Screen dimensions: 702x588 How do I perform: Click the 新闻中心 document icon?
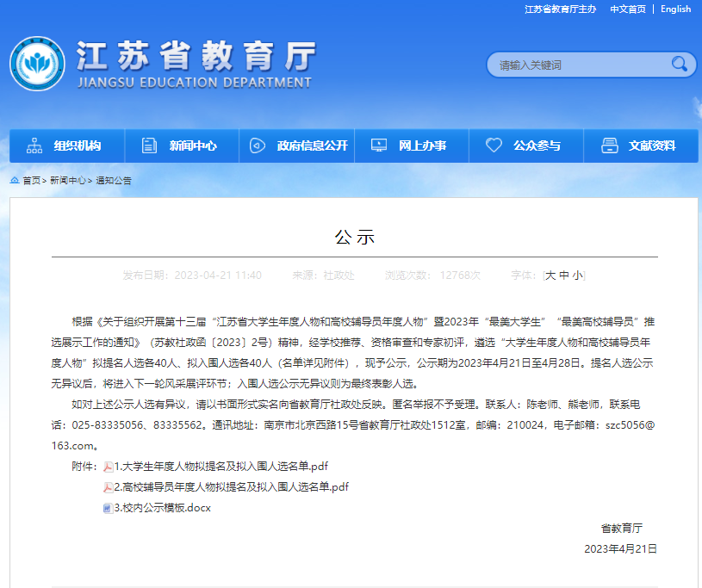pos(149,145)
